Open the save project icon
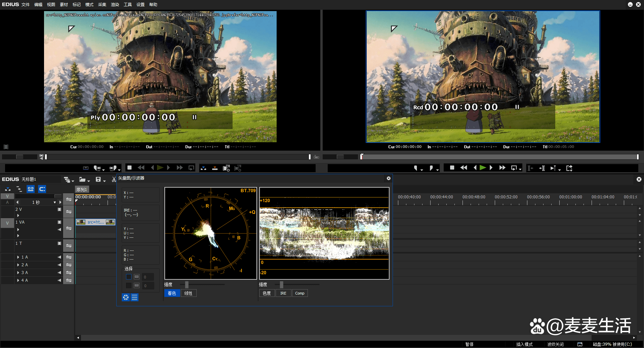The height and width of the screenshot is (348, 644). pyautogui.click(x=98, y=180)
